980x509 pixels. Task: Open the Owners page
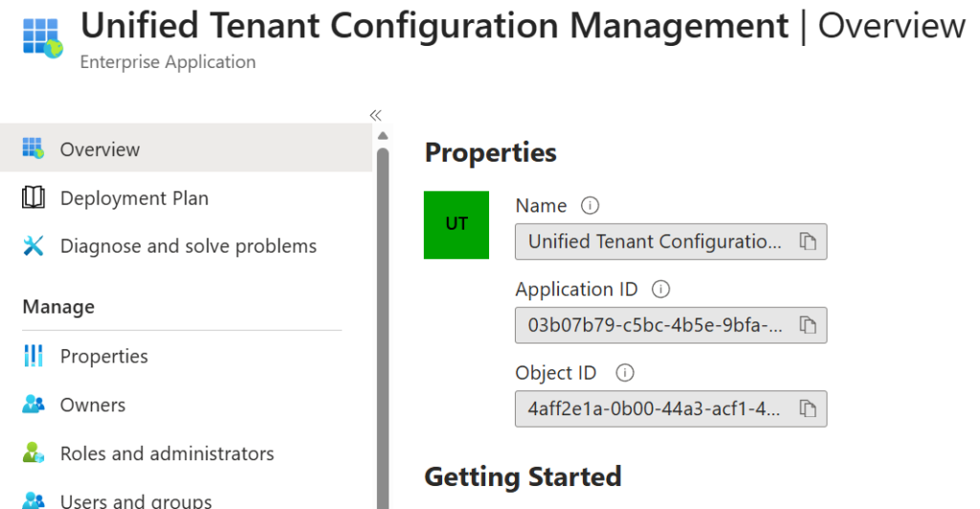(x=93, y=405)
